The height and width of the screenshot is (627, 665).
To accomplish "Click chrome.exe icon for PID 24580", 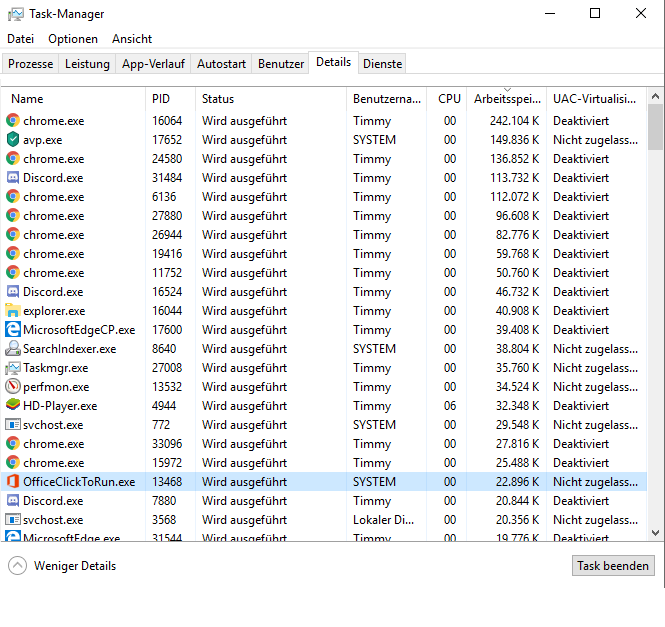I will click(x=13, y=158).
